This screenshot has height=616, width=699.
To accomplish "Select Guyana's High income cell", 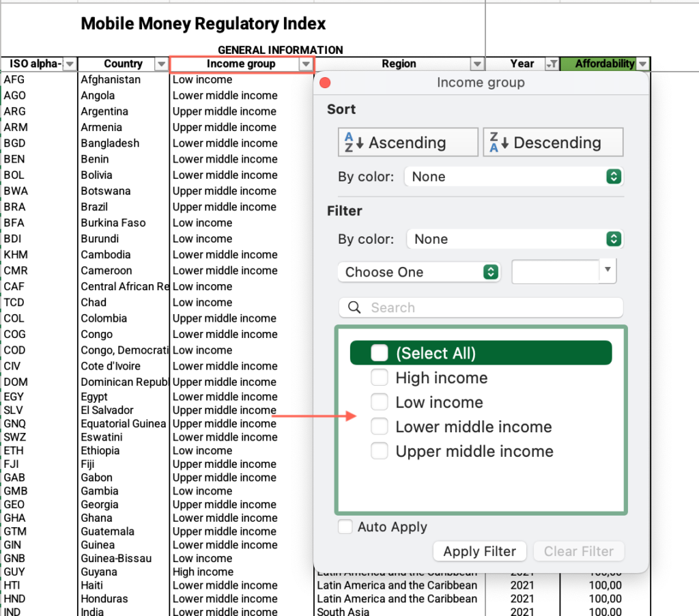I will pos(242,572).
